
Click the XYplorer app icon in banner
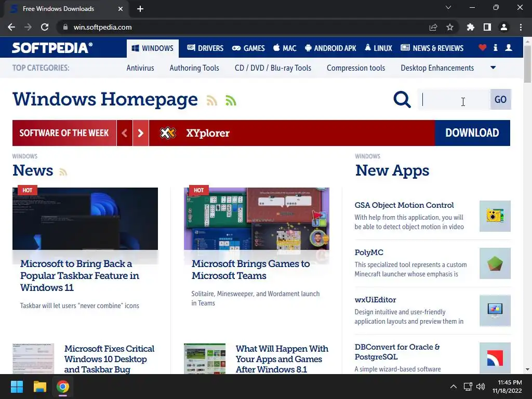(x=168, y=133)
